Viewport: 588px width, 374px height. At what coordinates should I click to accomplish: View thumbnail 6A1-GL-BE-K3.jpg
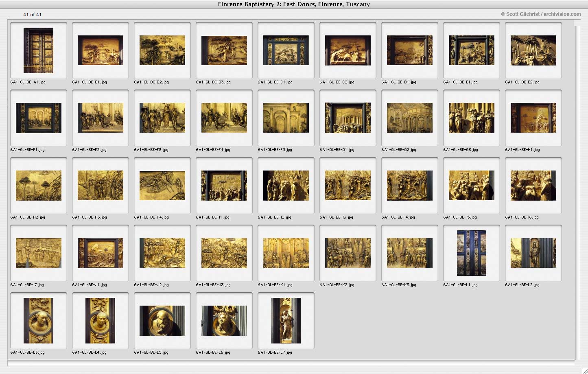[410, 253]
